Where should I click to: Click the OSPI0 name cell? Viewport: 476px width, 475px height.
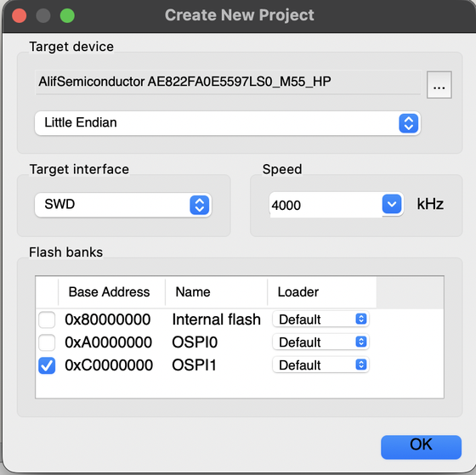[x=195, y=342]
